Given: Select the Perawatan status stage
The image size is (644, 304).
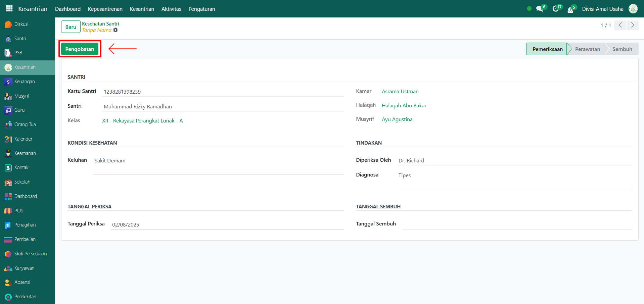Looking at the screenshot, I should pyautogui.click(x=587, y=49).
